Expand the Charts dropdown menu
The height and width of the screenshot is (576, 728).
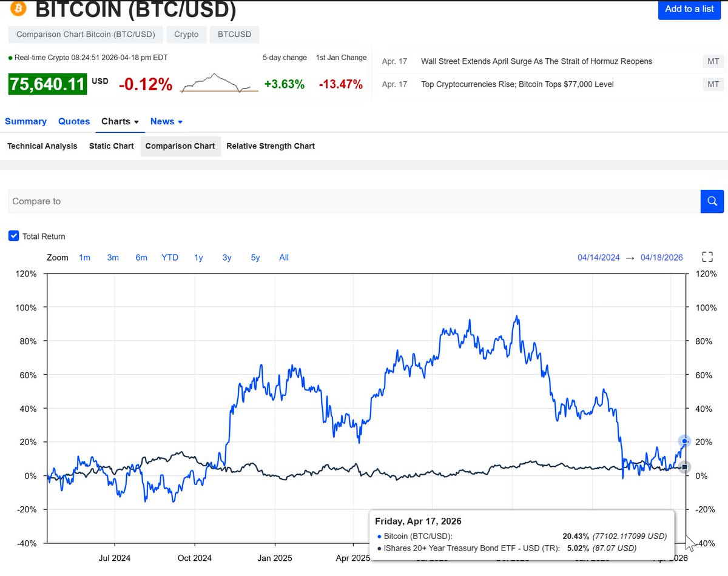(120, 121)
